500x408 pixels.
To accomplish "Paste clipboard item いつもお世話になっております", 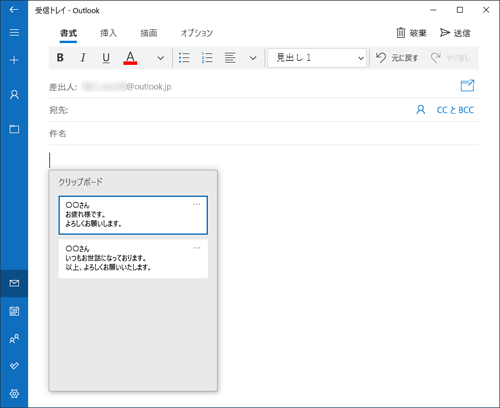I will 133,258.
